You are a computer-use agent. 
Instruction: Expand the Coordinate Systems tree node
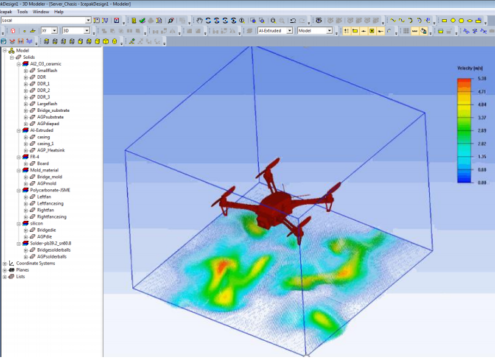click(5, 263)
